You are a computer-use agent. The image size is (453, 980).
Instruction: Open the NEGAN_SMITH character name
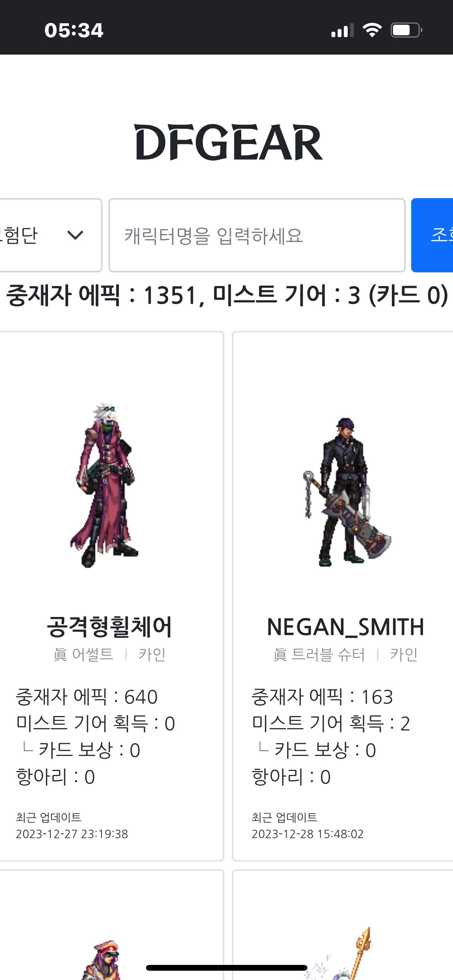345,627
